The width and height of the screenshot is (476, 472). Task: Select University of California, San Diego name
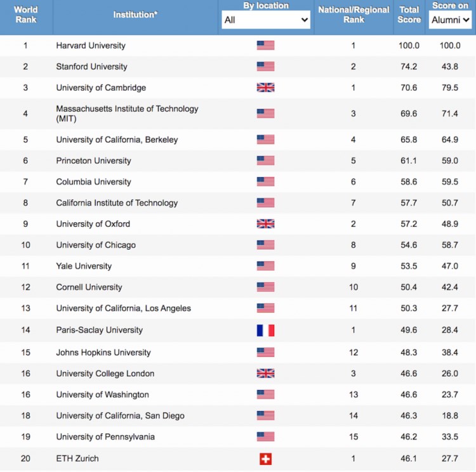pyautogui.click(x=120, y=415)
